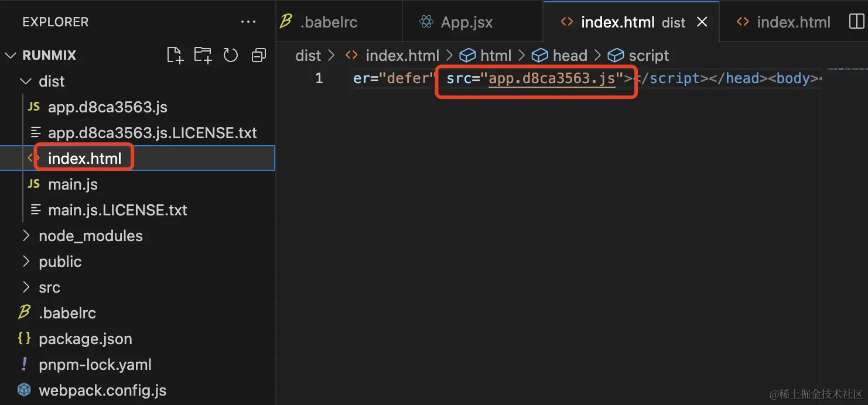Click the React icon on App.jsx tab

[426, 22]
